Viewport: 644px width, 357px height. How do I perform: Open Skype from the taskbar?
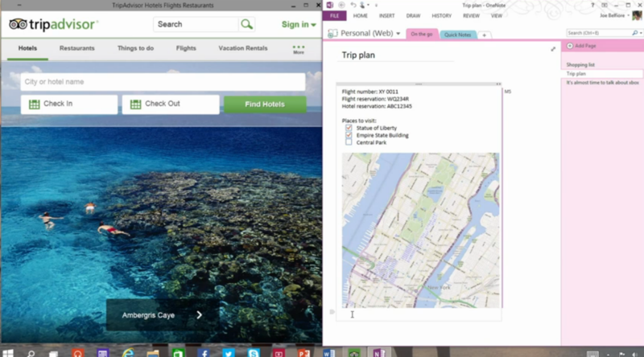coord(254,353)
